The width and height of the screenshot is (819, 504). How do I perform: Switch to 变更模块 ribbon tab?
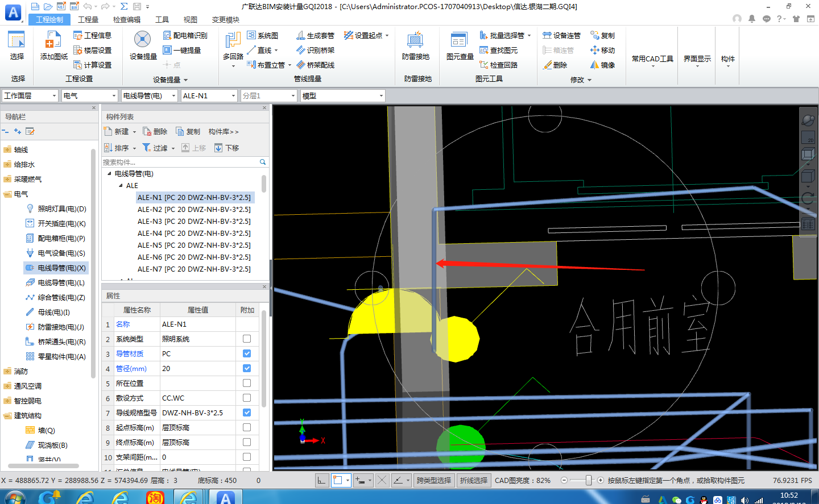click(226, 19)
